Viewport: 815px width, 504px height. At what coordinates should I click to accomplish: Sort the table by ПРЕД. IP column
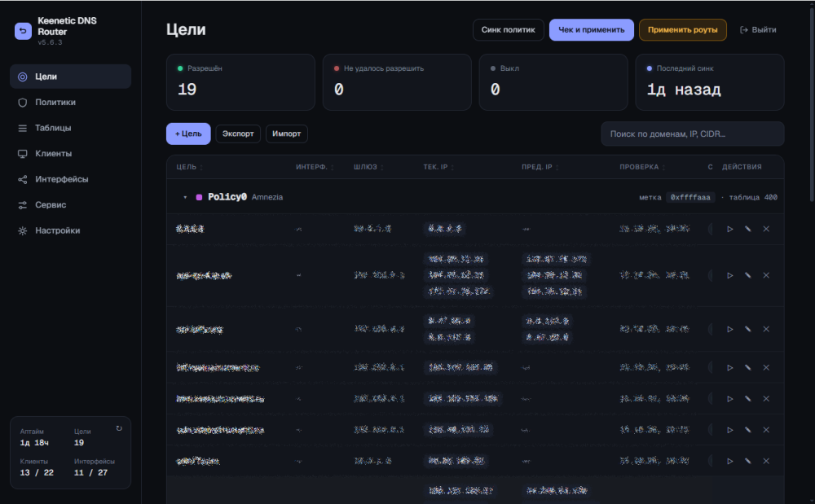[540, 167]
